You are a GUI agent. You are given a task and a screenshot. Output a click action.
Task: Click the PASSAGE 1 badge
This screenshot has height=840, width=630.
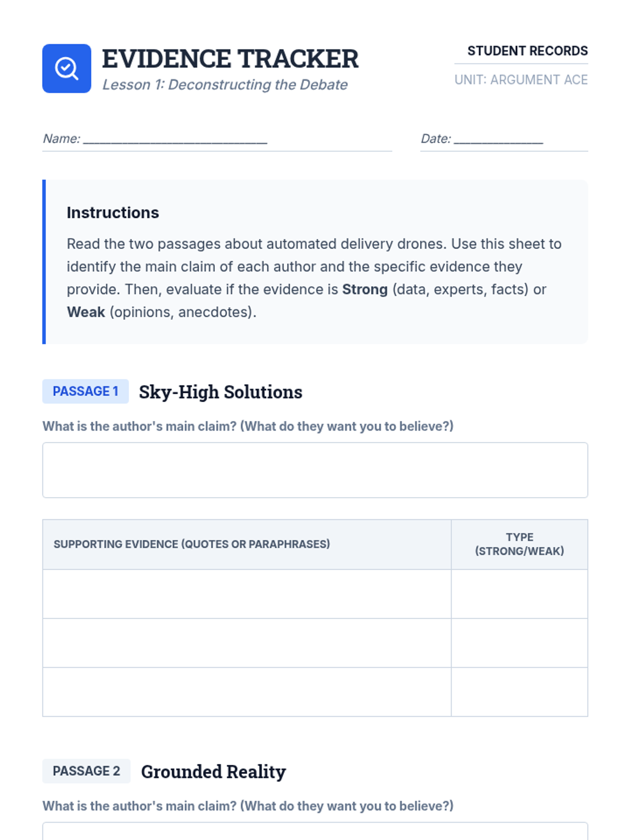pos(86,392)
